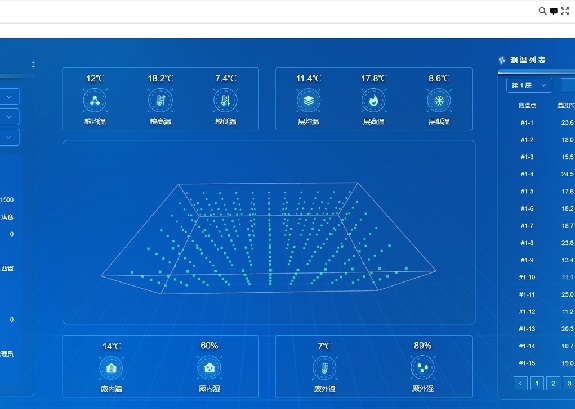
Task: Select page 3 in the list pagination
Action: 569,383
